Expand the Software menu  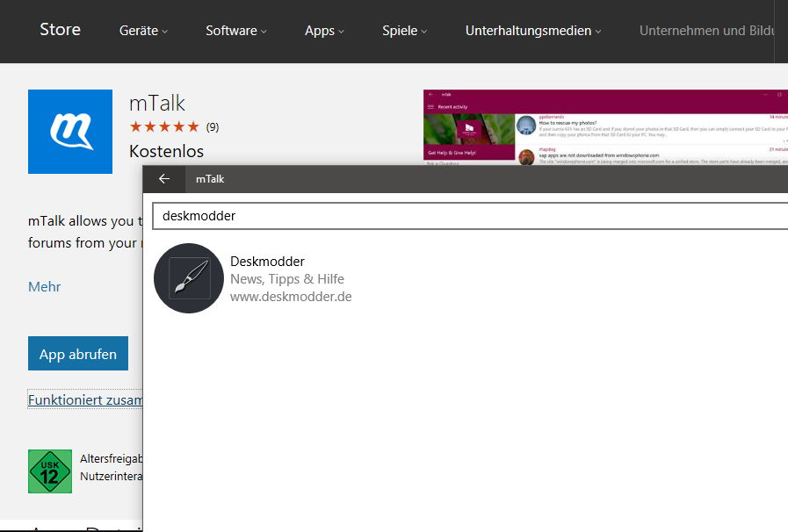point(235,31)
